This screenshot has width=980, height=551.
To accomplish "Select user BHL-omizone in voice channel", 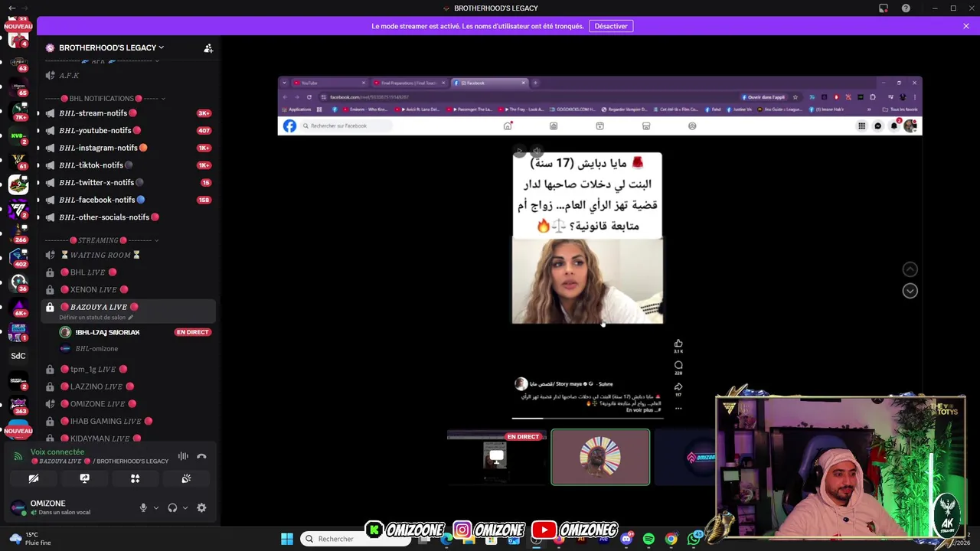I will coord(96,349).
